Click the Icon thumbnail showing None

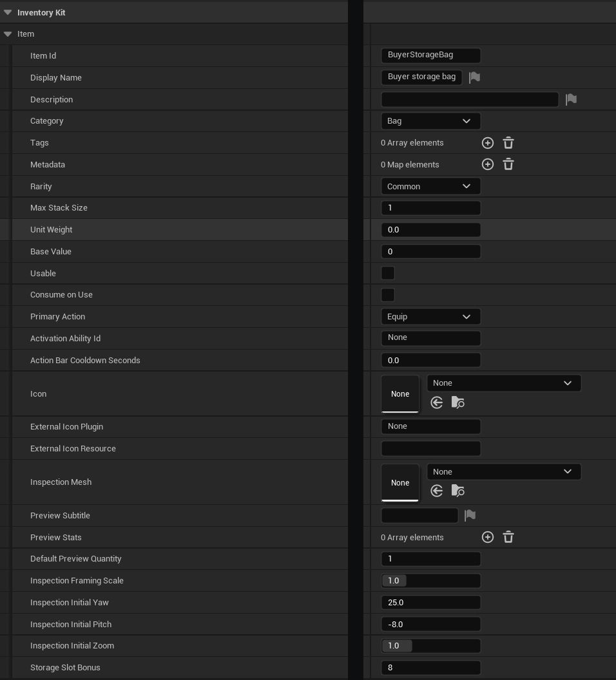click(x=400, y=394)
